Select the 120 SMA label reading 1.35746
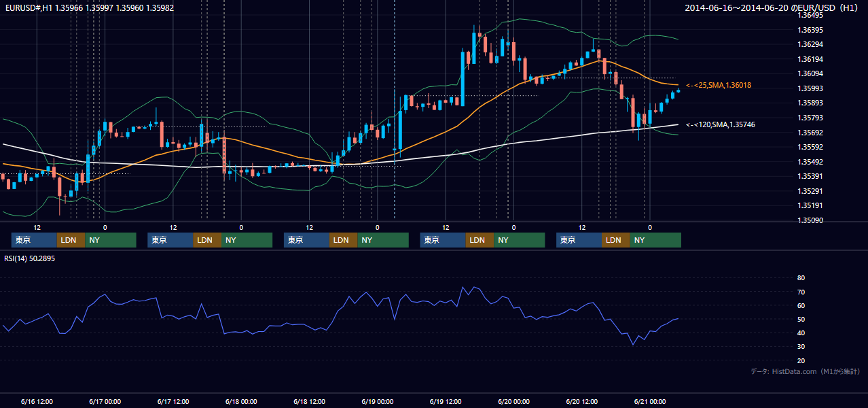The height and width of the screenshot is (408, 868). [x=721, y=124]
